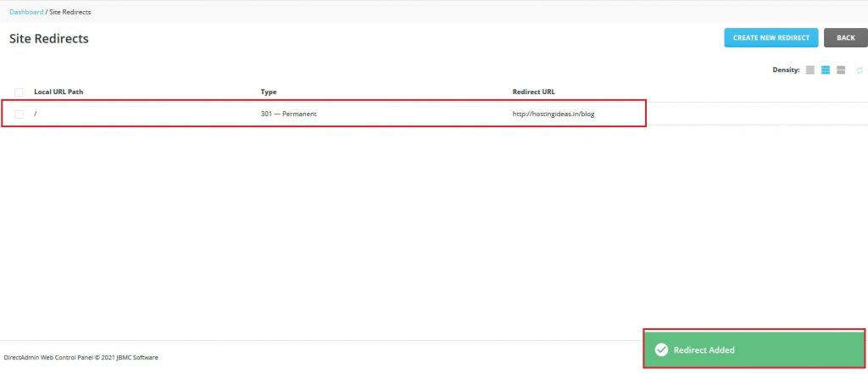Click the refresh table icon
The width and height of the screenshot is (868, 374).
(860, 70)
